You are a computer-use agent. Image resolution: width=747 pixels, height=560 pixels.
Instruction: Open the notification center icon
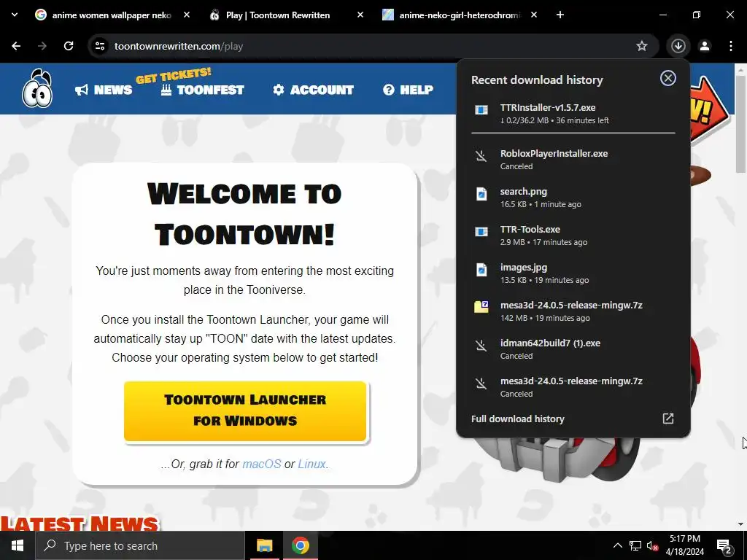(x=724, y=546)
